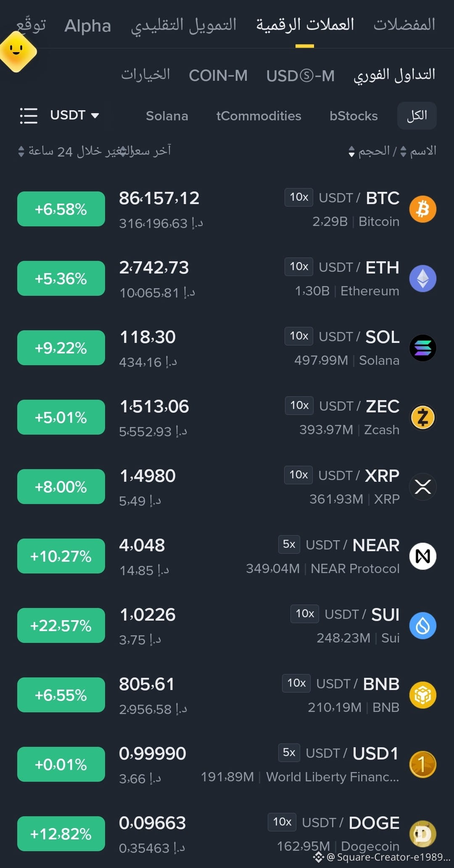The image size is (454, 868).
Task: Sort by 24-hour change arrows
Action: [21, 151]
